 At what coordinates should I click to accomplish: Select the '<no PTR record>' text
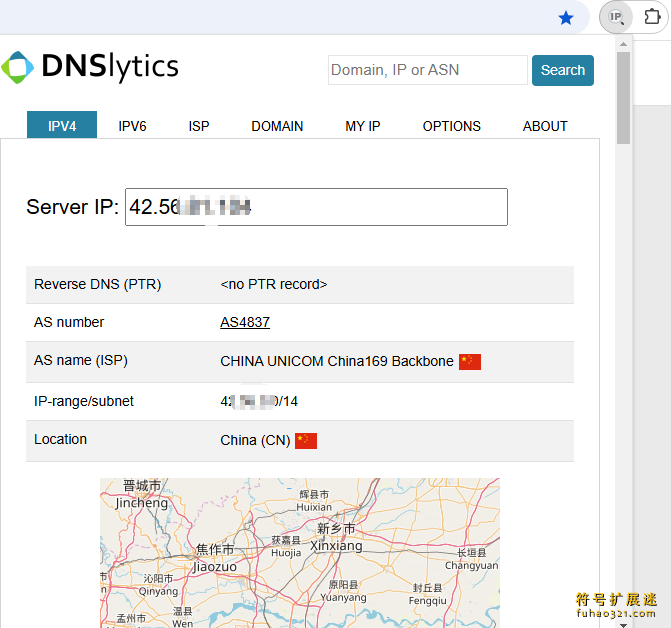[x=274, y=284]
